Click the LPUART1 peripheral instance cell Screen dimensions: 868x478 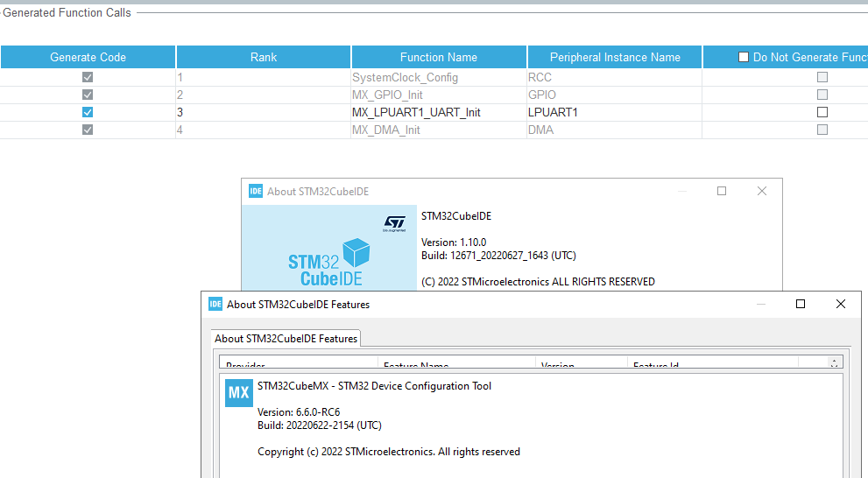click(x=615, y=112)
